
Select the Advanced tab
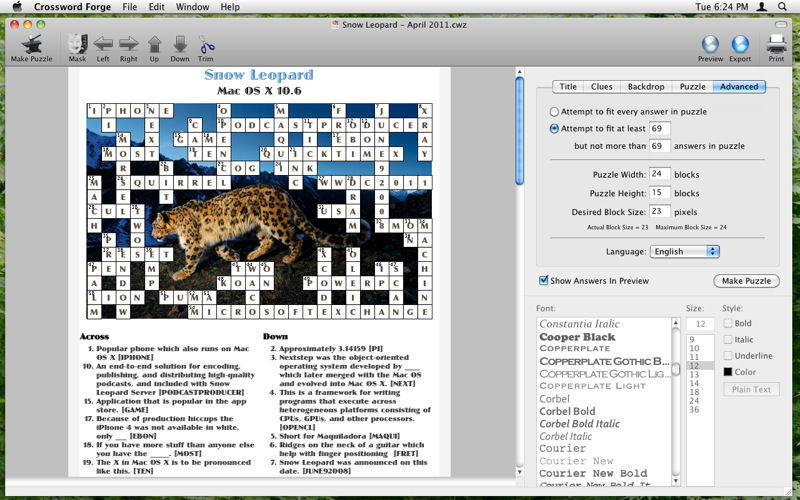(739, 87)
